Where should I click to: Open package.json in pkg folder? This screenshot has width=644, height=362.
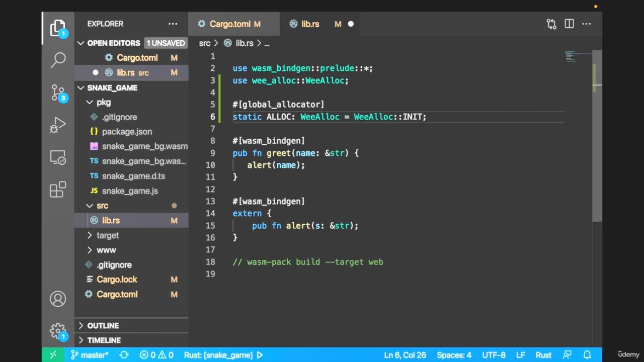(x=127, y=132)
